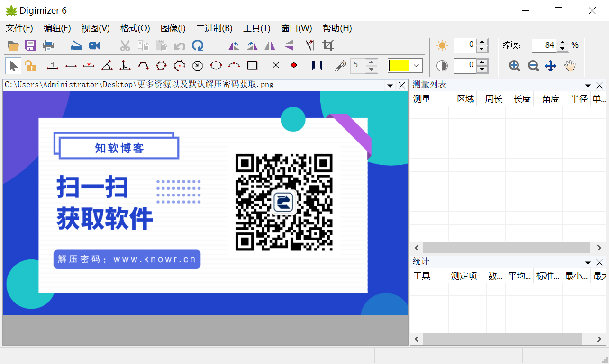Open the 文件(F) menu

(19, 28)
